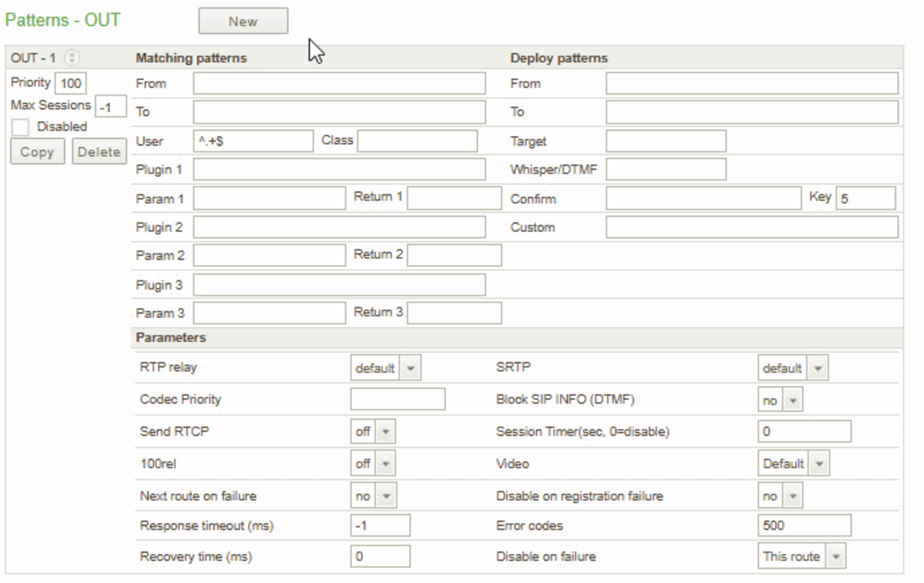Expand the Disable on registration failure dropdown
This screenshot has height=583, width=924.
coord(781,496)
